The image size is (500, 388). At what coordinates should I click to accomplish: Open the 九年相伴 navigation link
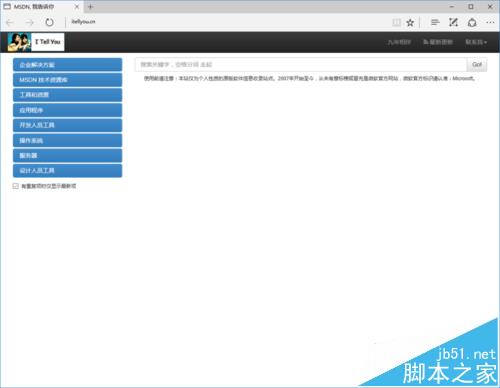399,42
